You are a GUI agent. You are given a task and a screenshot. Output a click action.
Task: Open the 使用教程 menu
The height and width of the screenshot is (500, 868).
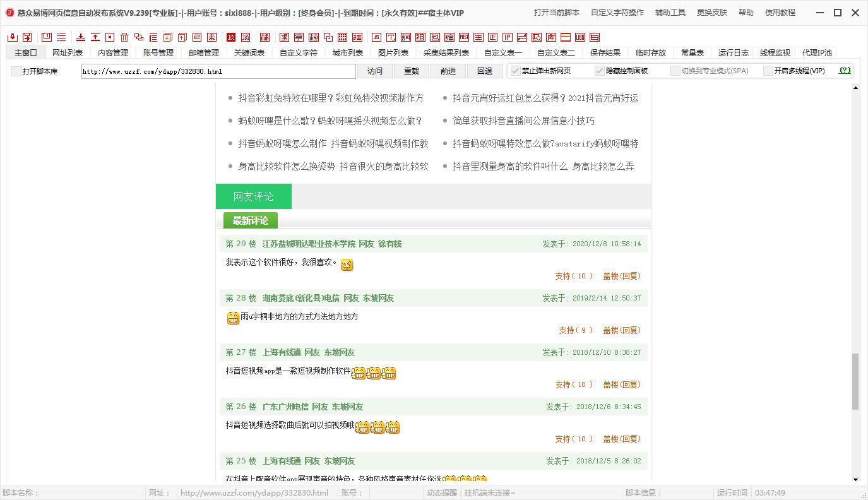pyautogui.click(x=780, y=13)
